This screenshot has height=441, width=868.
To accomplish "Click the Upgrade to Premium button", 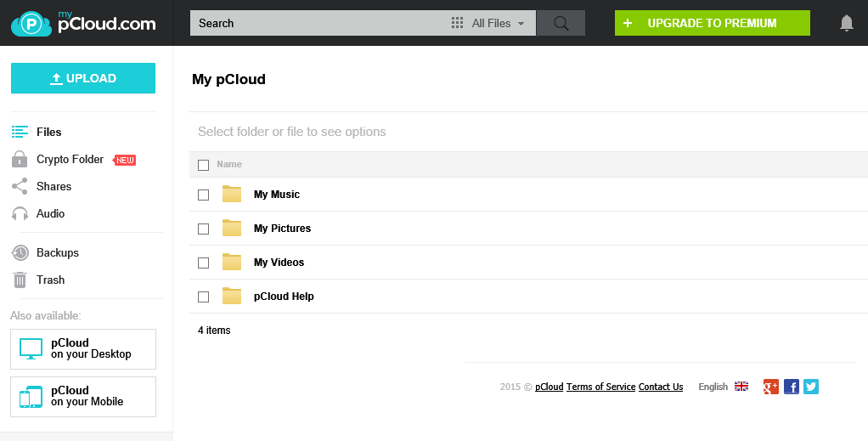I will coord(712,23).
